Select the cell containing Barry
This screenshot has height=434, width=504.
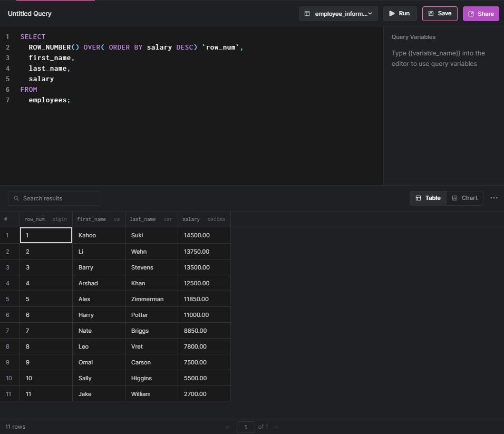99,267
